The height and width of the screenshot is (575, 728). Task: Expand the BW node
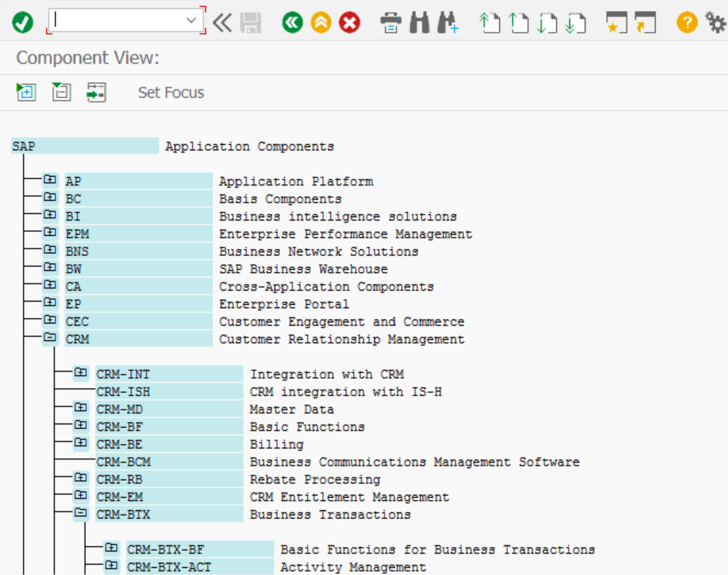50,267
